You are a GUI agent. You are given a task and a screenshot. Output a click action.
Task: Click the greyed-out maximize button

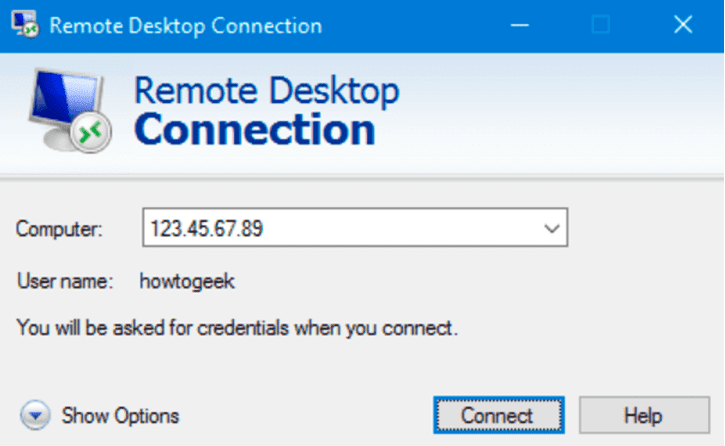[601, 25]
